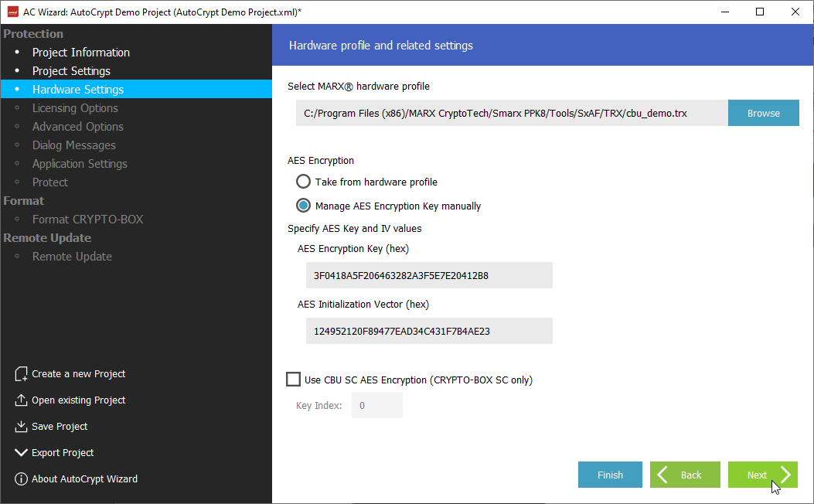Viewport: 814px width, 504px height.
Task: Click the AES Initialization Vector field
Action: coord(429,331)
